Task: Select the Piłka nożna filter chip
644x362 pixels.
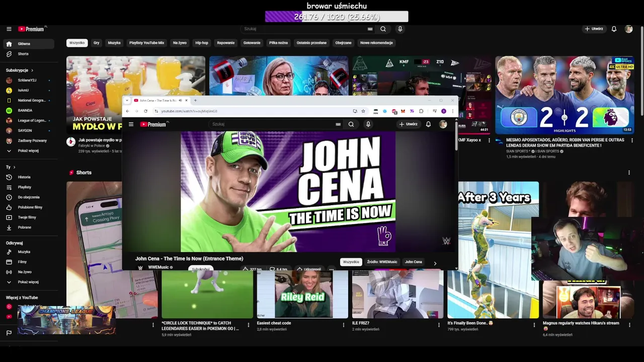Action: click(x=278, y=43)
